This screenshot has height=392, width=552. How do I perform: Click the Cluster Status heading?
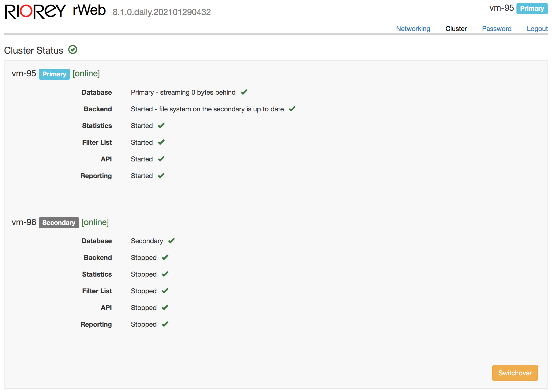click(x=34, y=51)
